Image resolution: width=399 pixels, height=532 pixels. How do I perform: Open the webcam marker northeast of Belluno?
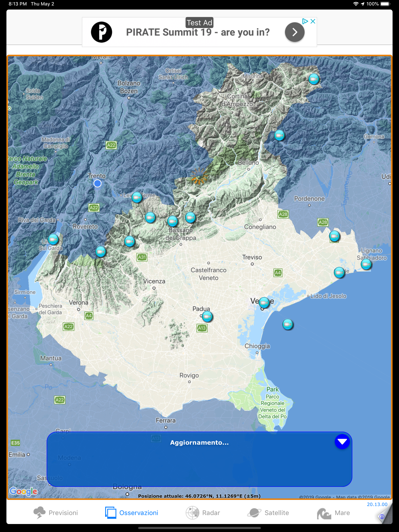click(279, 135)
